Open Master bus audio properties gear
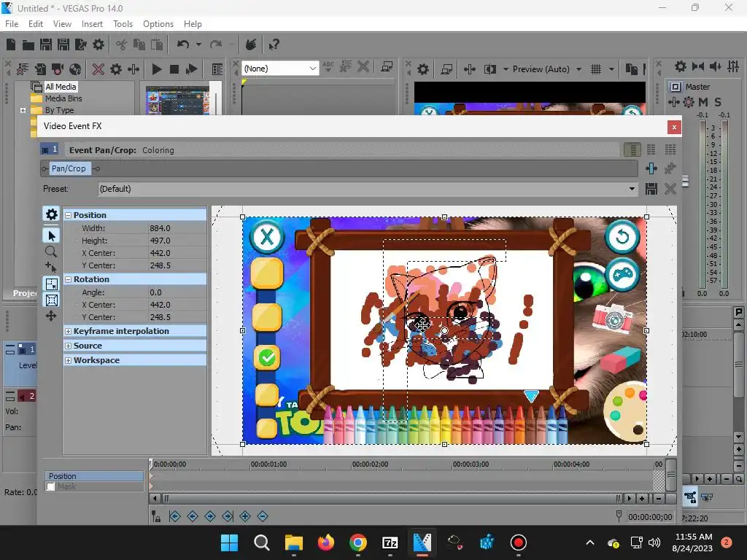 681,66
